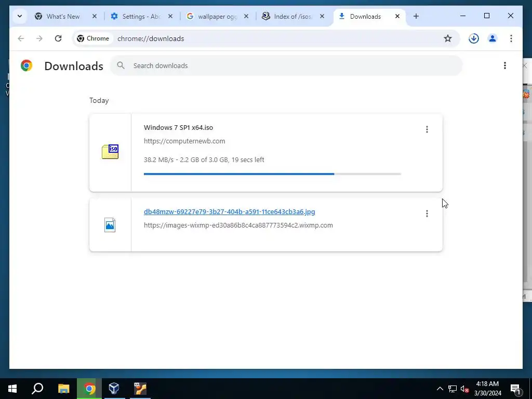Open the tab search dropdown arrow
This screenshot has width=532, height=399.
point(20,16)
